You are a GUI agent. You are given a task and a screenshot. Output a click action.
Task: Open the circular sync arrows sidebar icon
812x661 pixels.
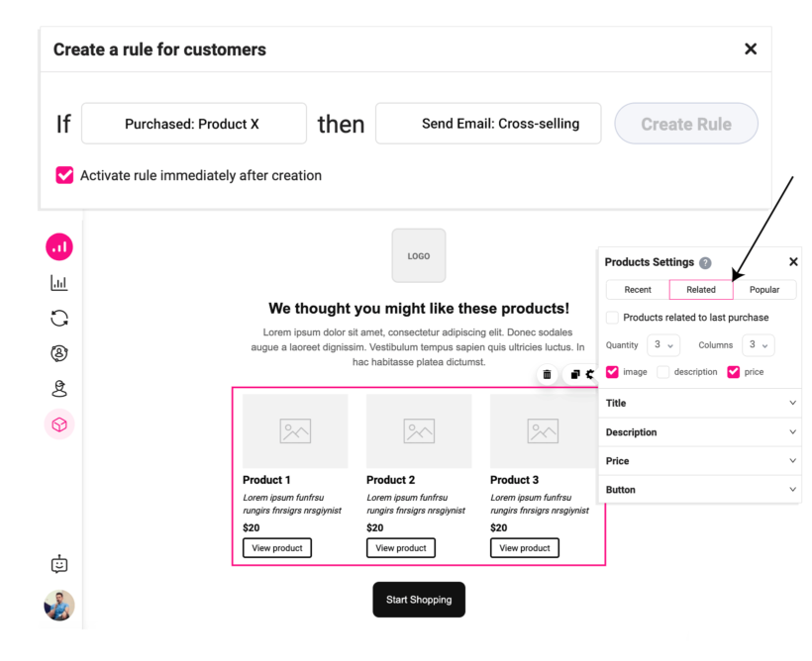(59, 318)
